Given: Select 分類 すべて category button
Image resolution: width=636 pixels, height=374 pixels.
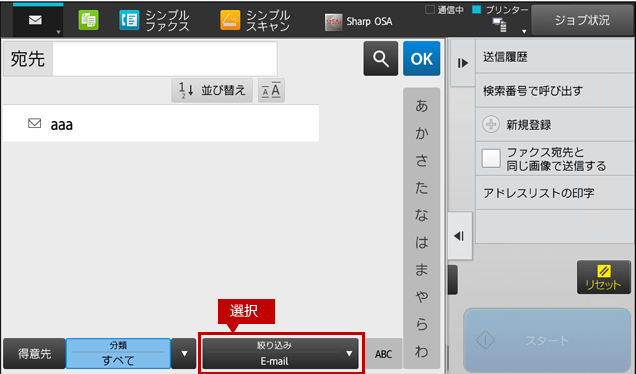Looking at the screenshot, I should pos(118,353).
